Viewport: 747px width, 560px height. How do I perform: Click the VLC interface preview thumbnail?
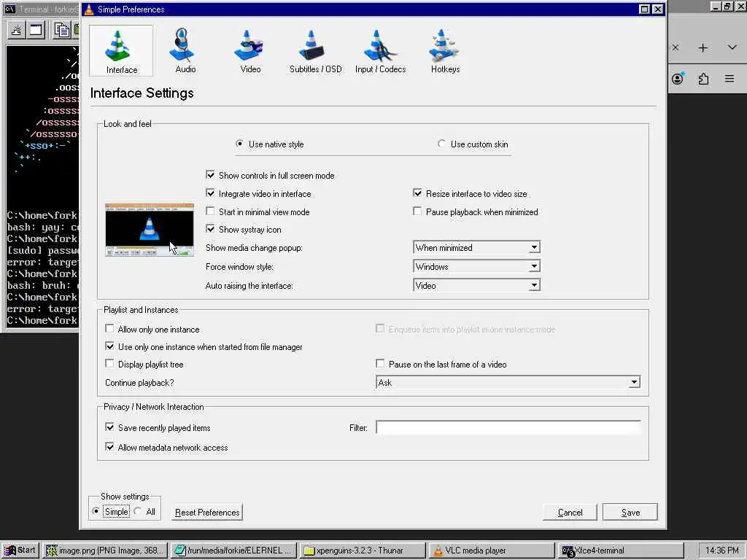point(150,230)
